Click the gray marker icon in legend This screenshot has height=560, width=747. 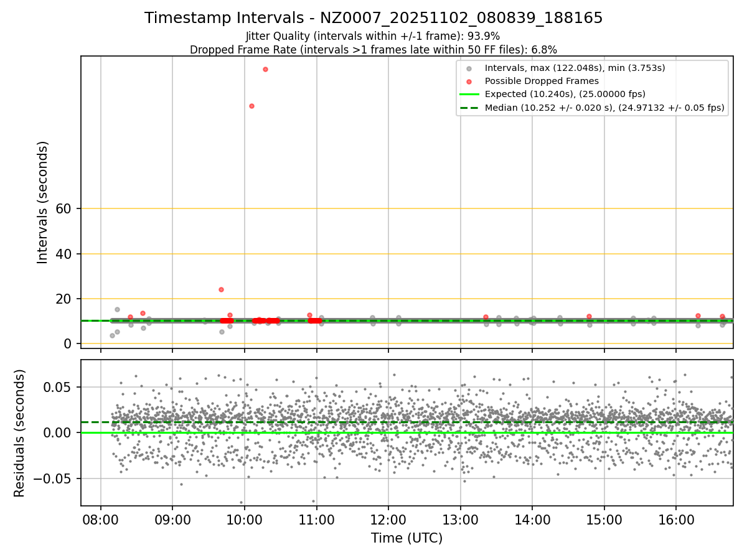(469, 68)
